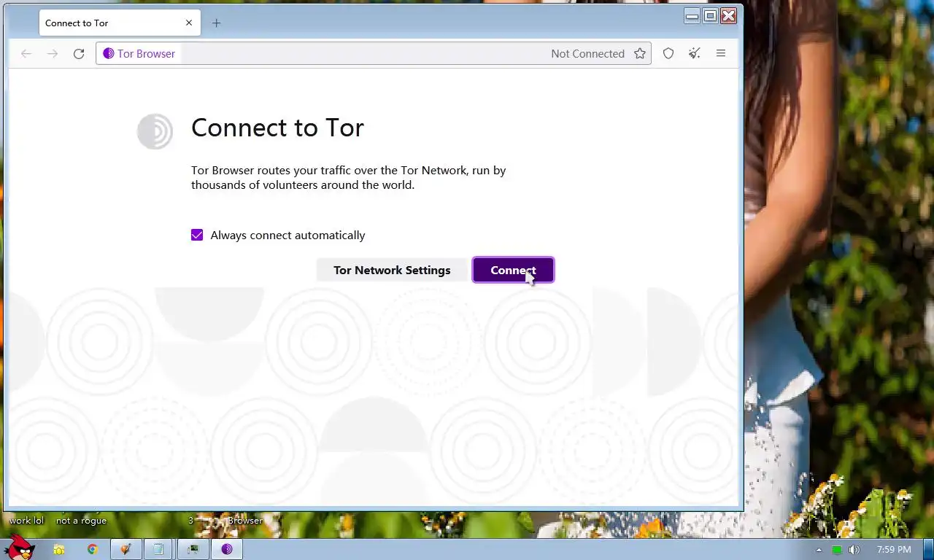Viewport: 934px width, 560px height.
Task: Click the Tor Browser identity icon
Action: pyautogui.click(x=139, y=53)
